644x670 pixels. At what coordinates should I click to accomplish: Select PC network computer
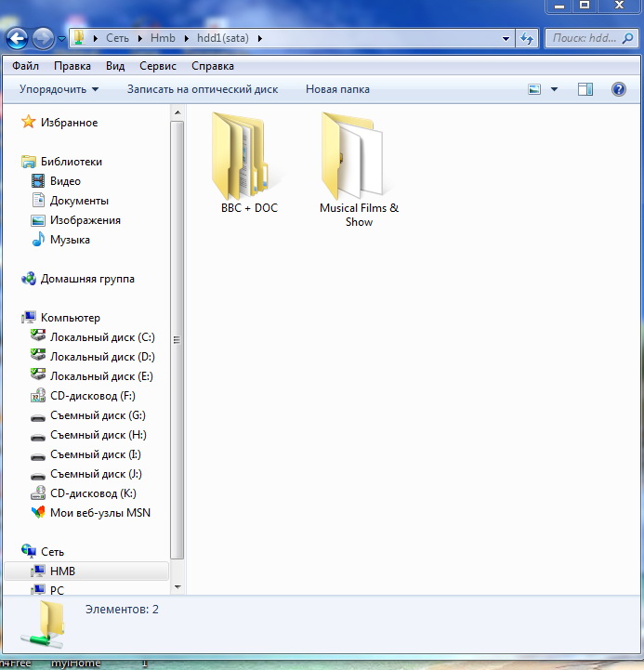[x=57, y=590]
